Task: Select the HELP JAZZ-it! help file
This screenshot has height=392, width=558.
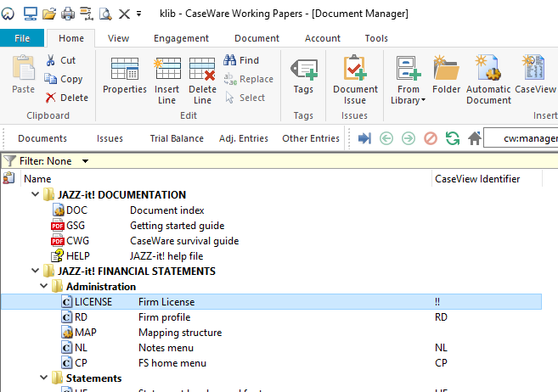Action: pos(271,256)
